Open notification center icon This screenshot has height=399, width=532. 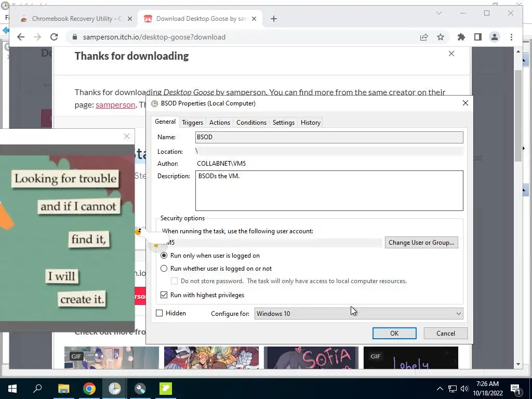click(515, 389)
